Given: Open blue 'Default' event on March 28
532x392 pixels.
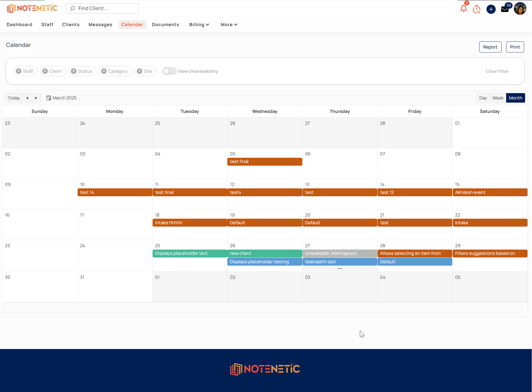Looking at the screenshot, I should pos(415,262).
